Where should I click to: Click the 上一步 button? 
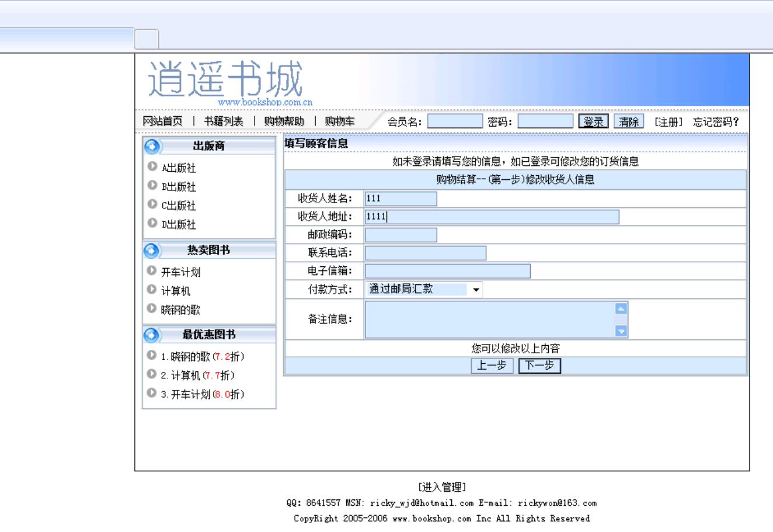tap(492, 366)
